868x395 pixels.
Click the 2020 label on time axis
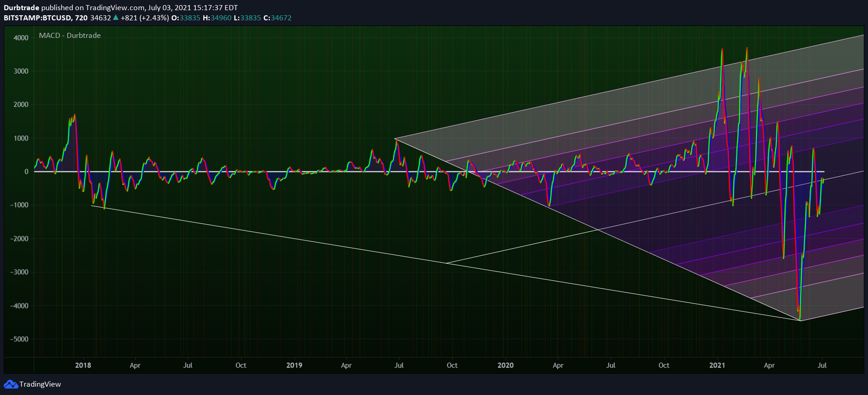pyautogui.click(x=506, y=365)
